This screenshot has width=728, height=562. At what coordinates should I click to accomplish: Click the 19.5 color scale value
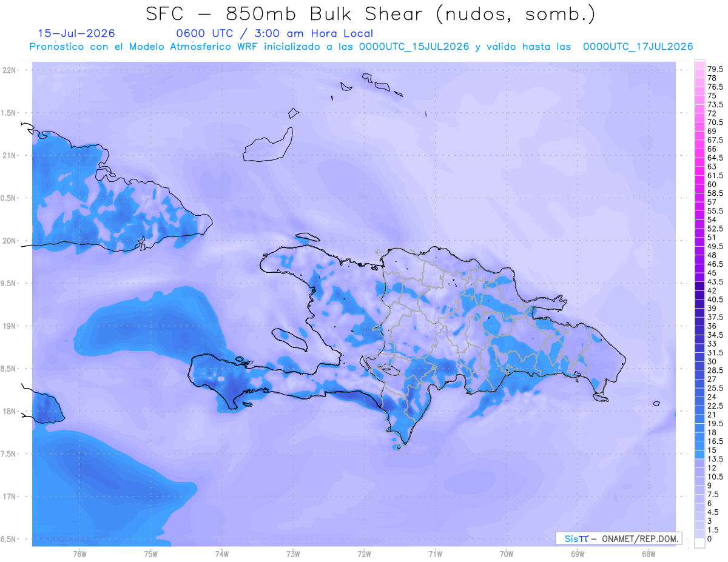tap(716, 423)
